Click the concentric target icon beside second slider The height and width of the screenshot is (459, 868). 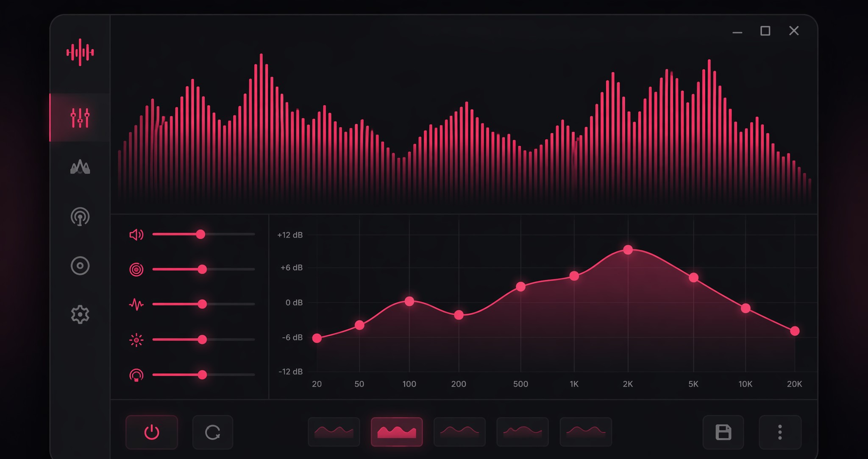click(x=136, y=269)
